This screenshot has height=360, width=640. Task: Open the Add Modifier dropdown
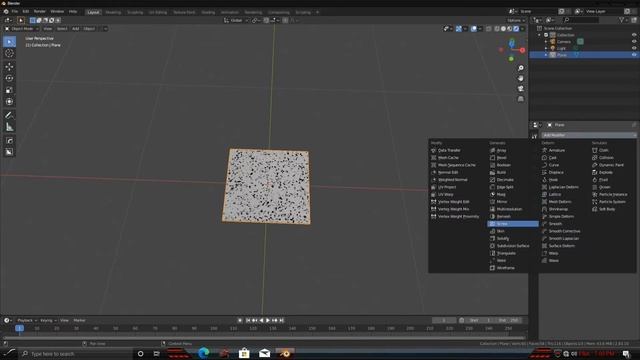[588, 135]
